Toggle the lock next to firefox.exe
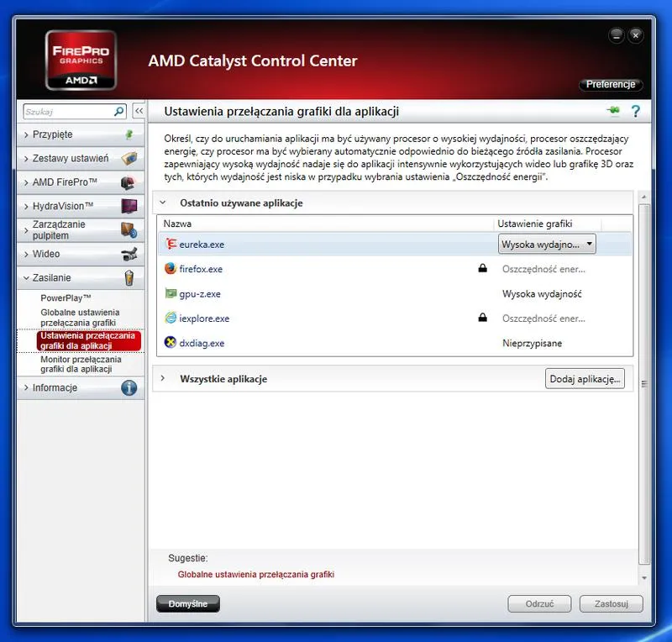The image size is (672, 642). pos(482,268)
